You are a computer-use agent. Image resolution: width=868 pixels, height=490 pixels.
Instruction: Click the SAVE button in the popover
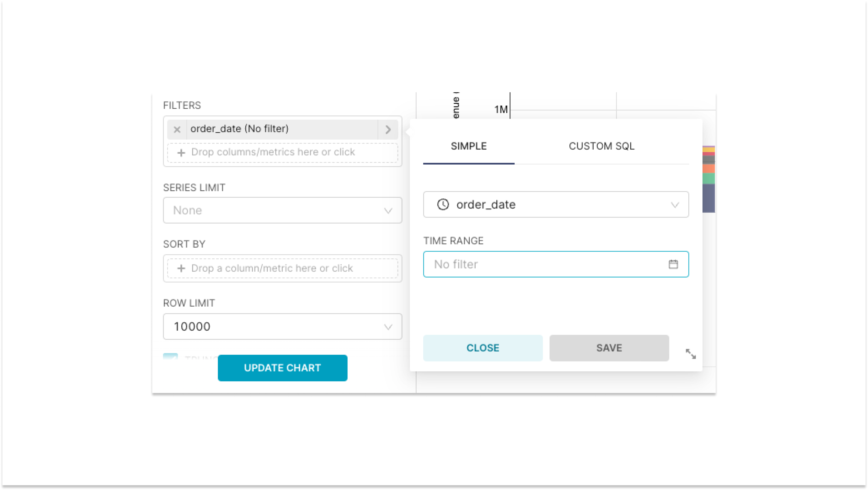[609, 348]
